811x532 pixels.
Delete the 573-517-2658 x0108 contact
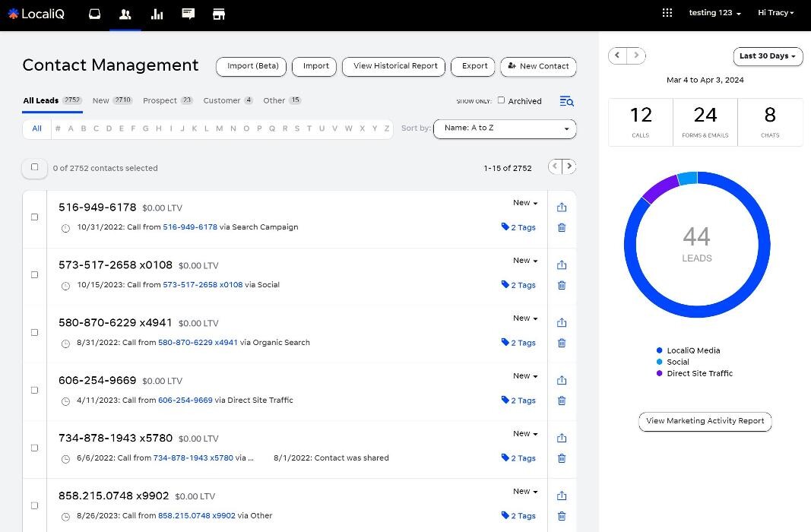click(x=562, y=285)
